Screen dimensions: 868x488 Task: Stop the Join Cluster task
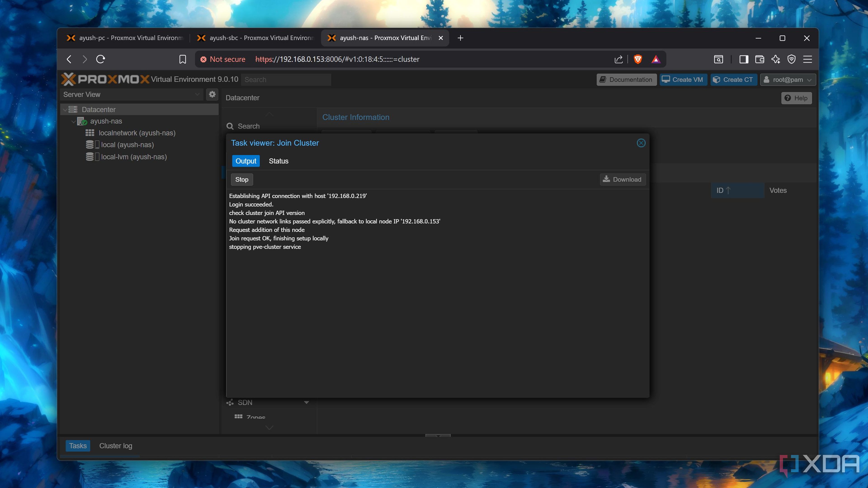point(242,180)
